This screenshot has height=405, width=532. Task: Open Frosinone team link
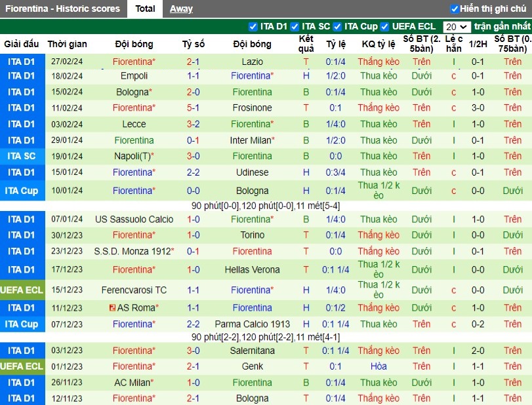coord(253,107)
